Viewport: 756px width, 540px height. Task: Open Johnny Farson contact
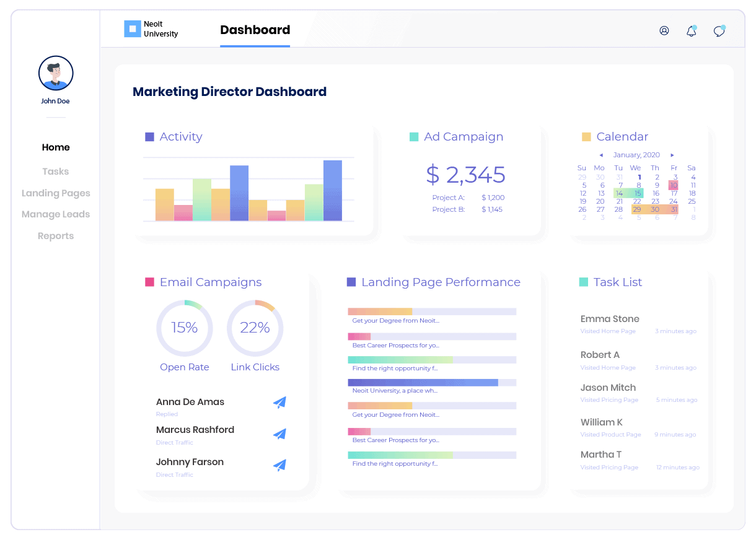click(190, 462)
